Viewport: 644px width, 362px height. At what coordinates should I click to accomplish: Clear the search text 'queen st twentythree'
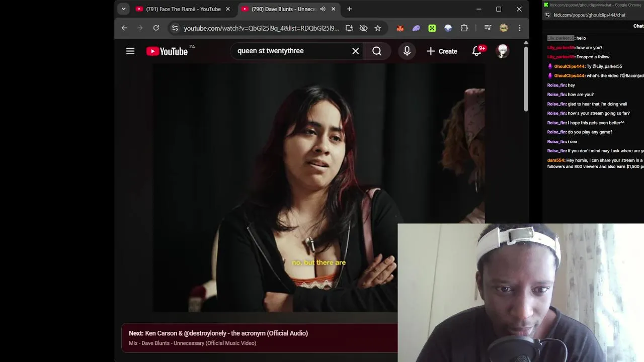click(x=355, y=51)
